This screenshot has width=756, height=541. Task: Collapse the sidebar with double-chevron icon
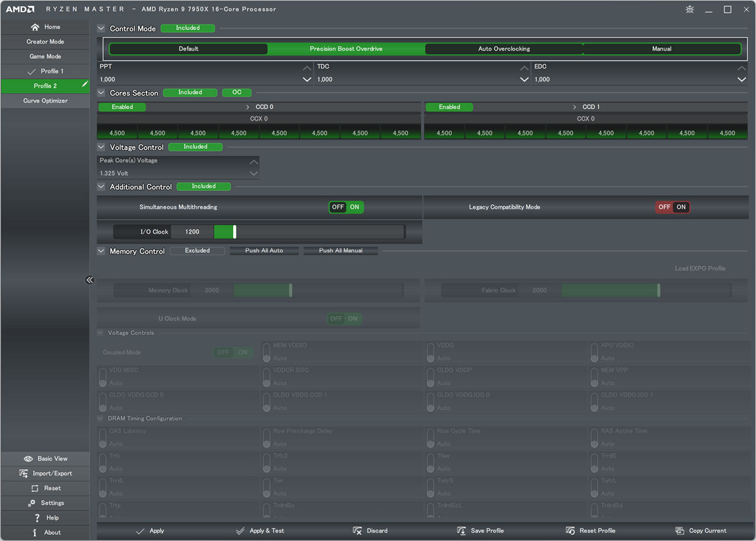(90, 280)
